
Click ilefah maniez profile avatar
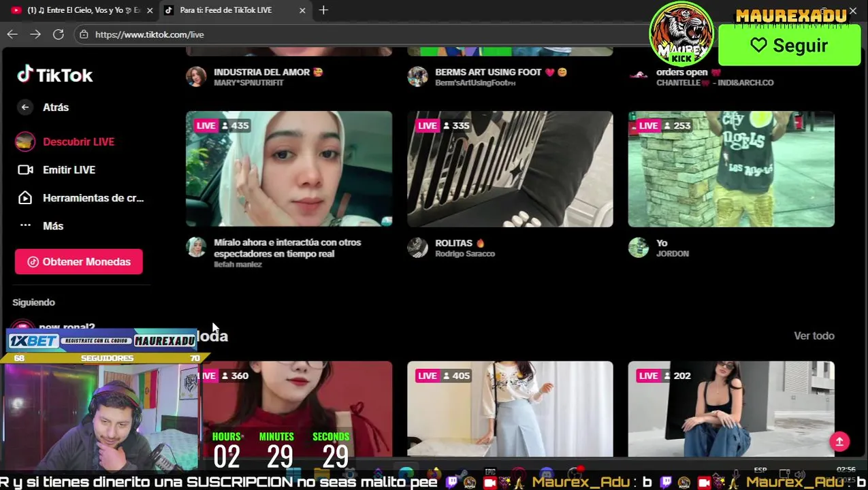tap(196, 247)
